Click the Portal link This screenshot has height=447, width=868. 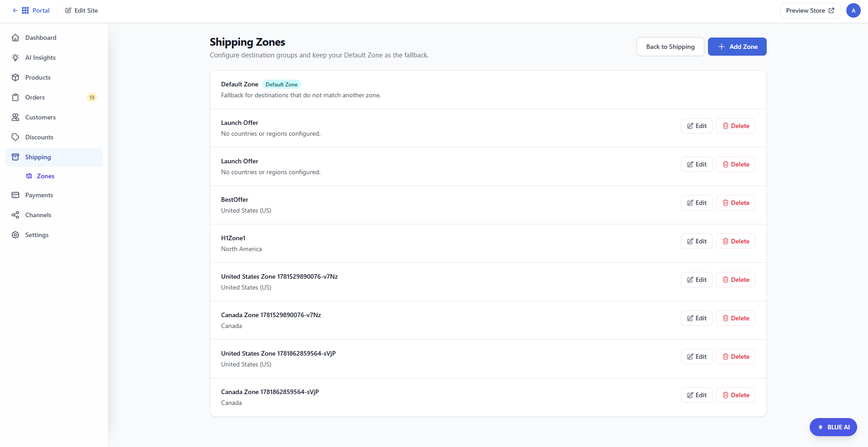[31, 10]
